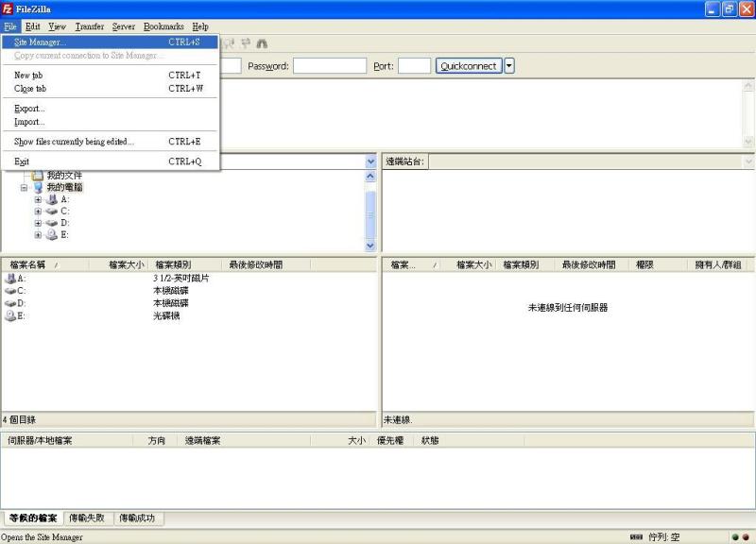The image size is (756, 544).
Task: Click the 狀態 queue column header
Action: coord(470,440)
